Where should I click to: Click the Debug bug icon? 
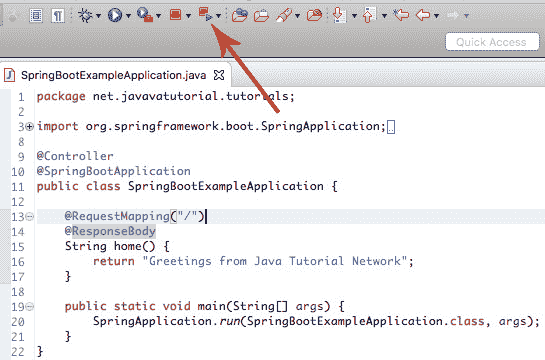point(85,15)
